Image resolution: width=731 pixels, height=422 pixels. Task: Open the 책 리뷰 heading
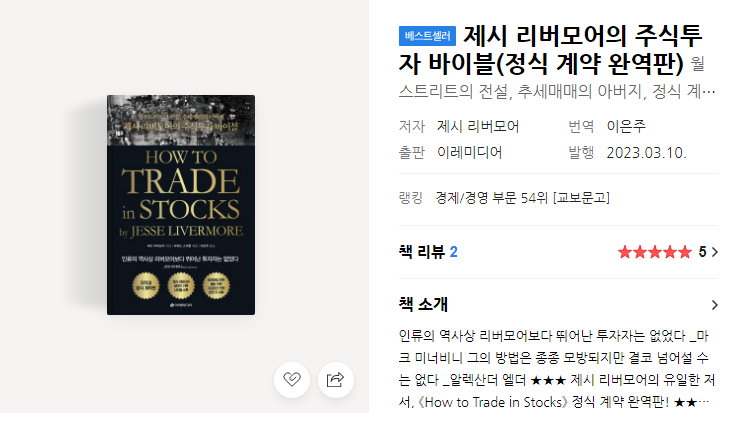coord(422,252)
